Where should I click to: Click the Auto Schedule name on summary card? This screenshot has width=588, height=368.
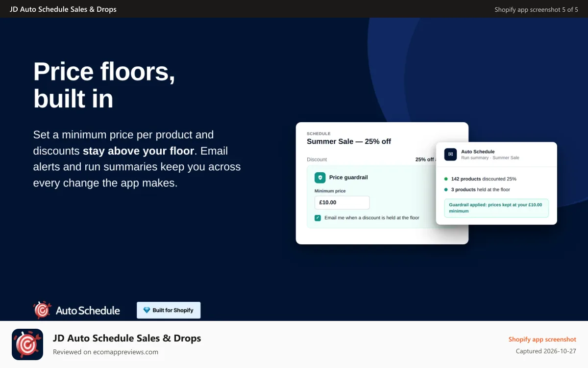(x=478, y=152)
